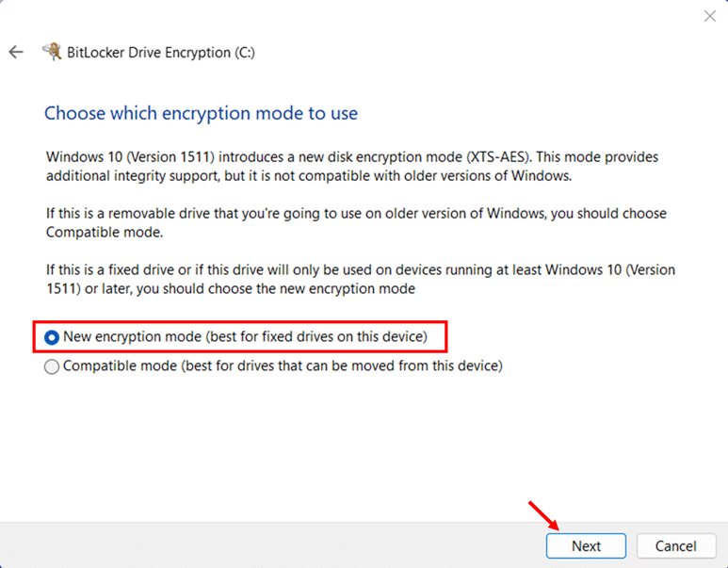Screen dimensions: 728x568
Task: Proceed with the Next button
Action: coord(586,545)
